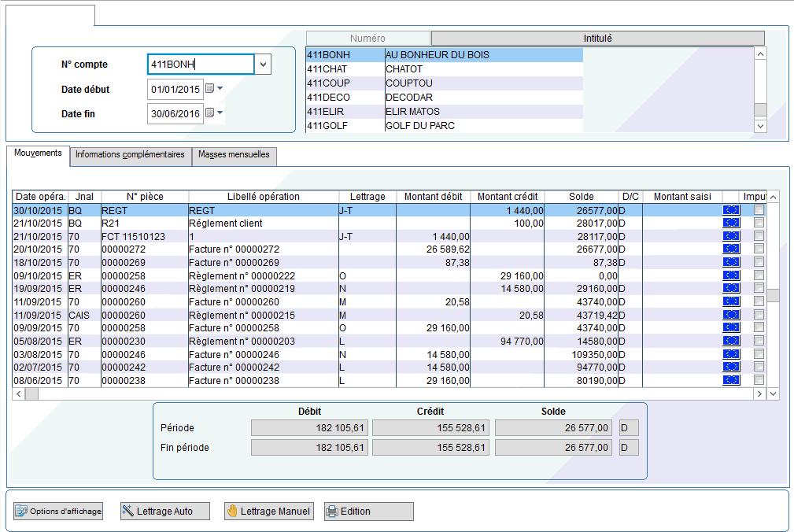Image resolution: width=794 pixels, height=532 pixels.
Task: Click the Euro flag on Règlement n° 00000203 row
Action: tap(731, 342)
